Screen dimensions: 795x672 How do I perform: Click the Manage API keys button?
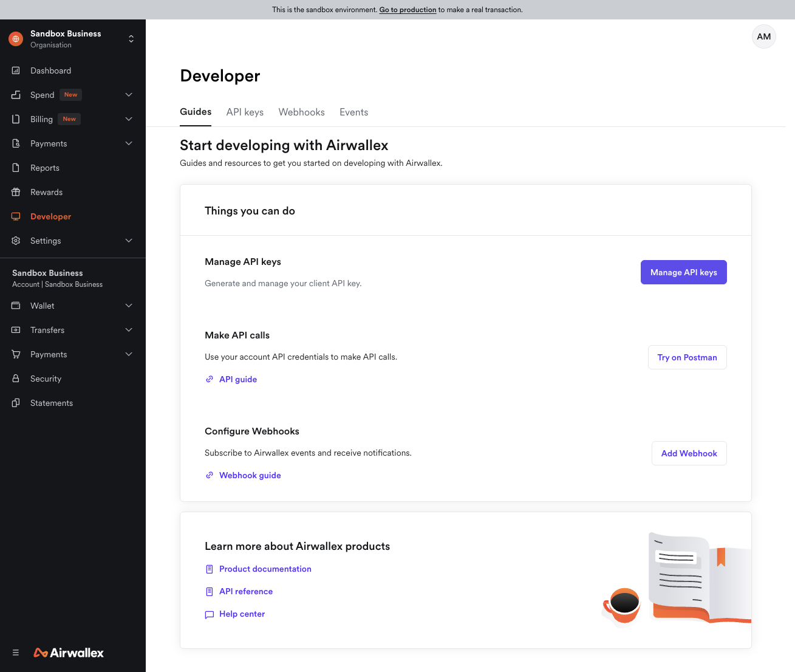pyautogui.click(x=684, y=272)
